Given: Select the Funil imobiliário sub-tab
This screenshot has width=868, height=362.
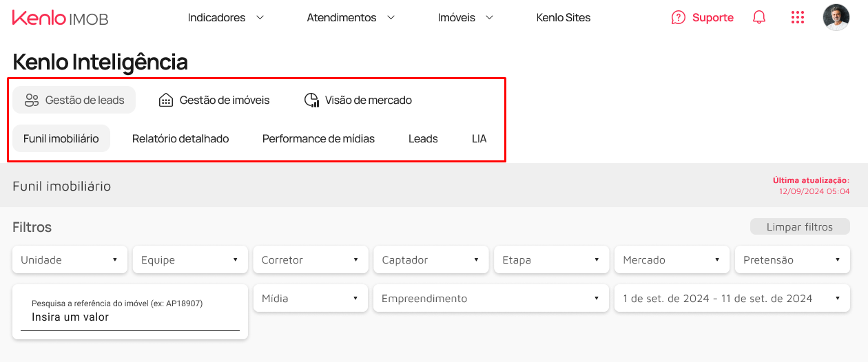Looking at the screenshot, I should tap(61, 138).
